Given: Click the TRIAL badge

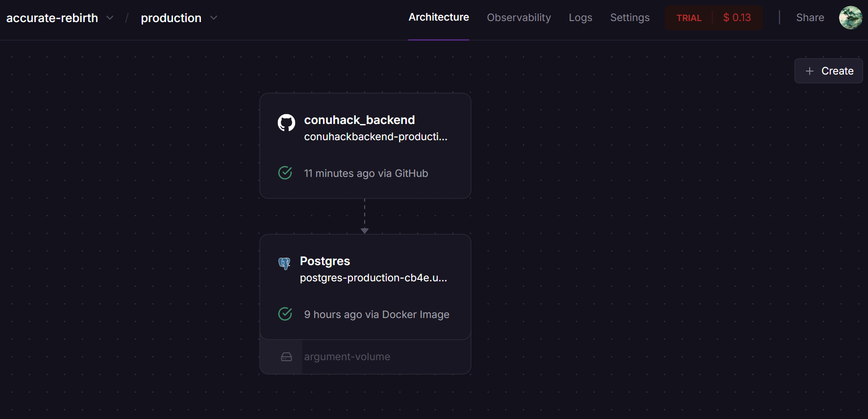Looking at the screenshot, I should [x=689, y=18].
